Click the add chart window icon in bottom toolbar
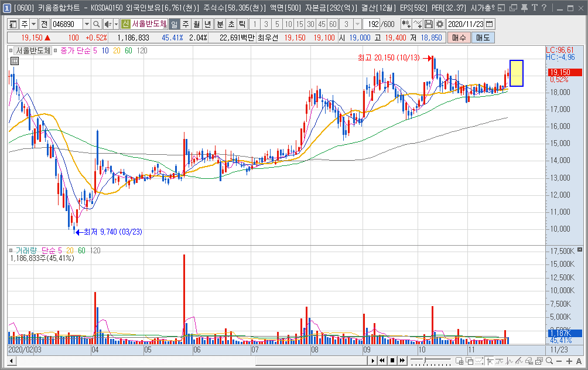Screen dimensions: 588x370 459,361
